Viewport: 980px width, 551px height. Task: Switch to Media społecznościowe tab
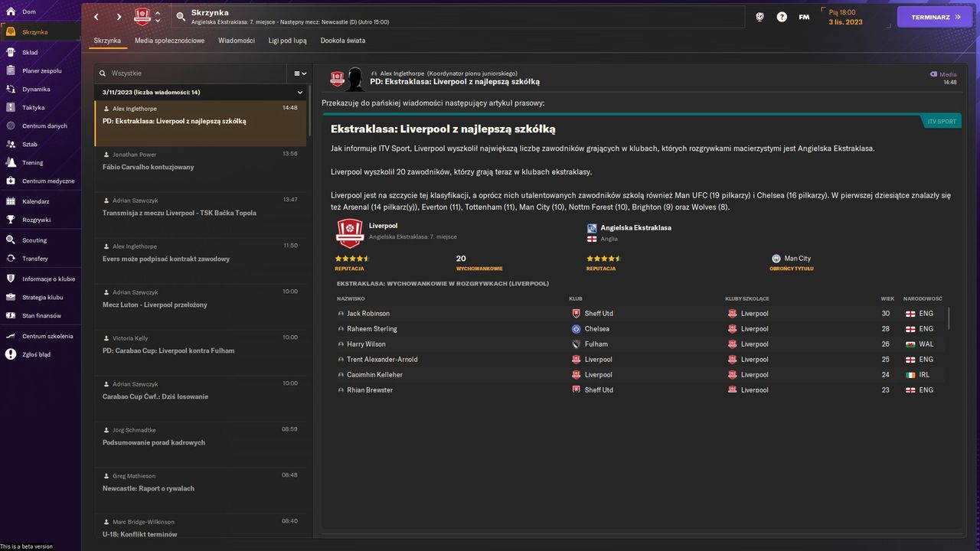point(170,41)
